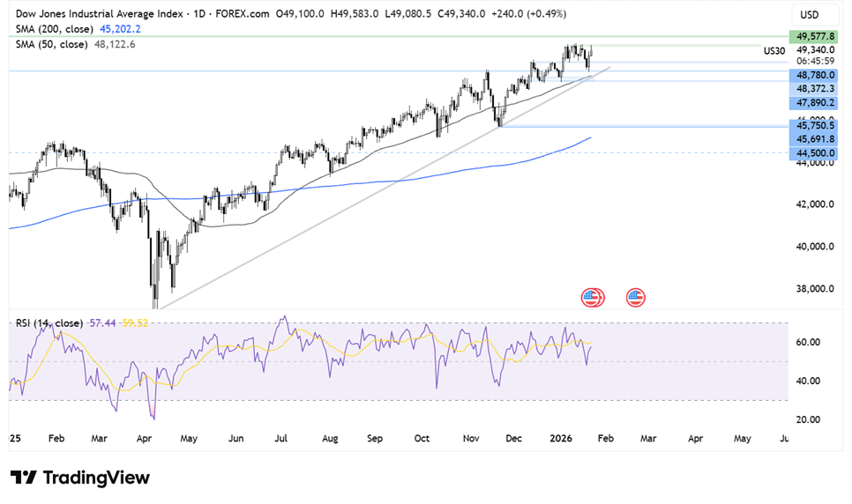Click the low value L49,080.5
The height and width of the screenshot is (504, 852).
coord(408,13)
